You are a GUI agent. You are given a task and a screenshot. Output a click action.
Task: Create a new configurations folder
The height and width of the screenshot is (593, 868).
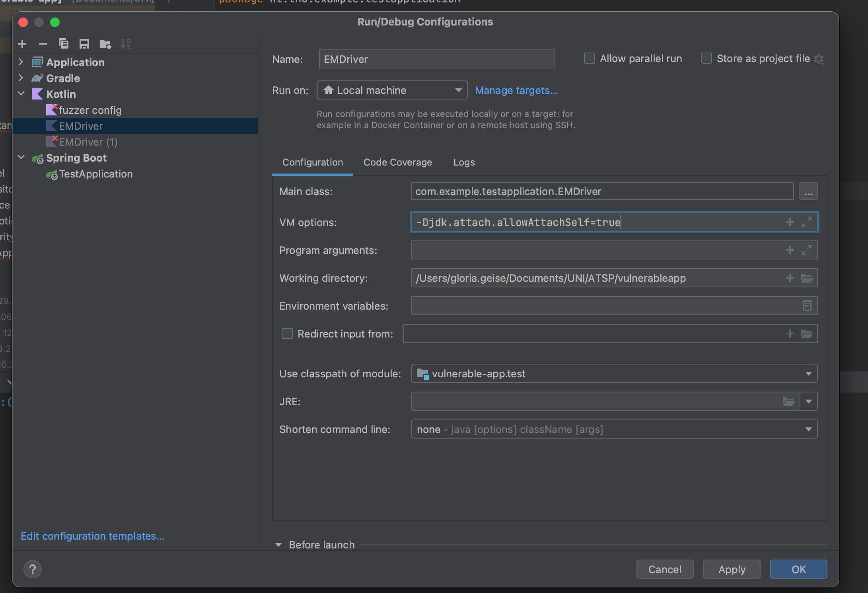(105, 44)
